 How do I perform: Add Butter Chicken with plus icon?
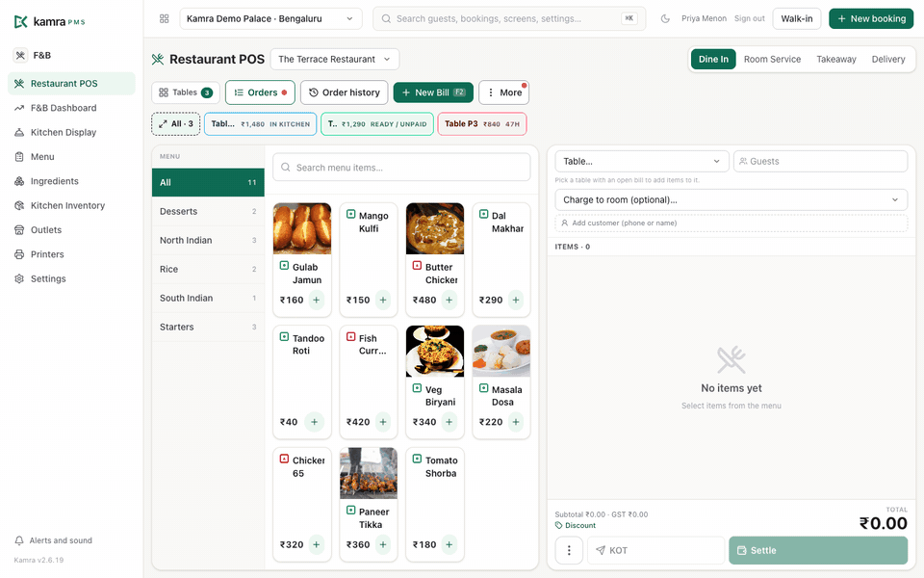[449, 301]
